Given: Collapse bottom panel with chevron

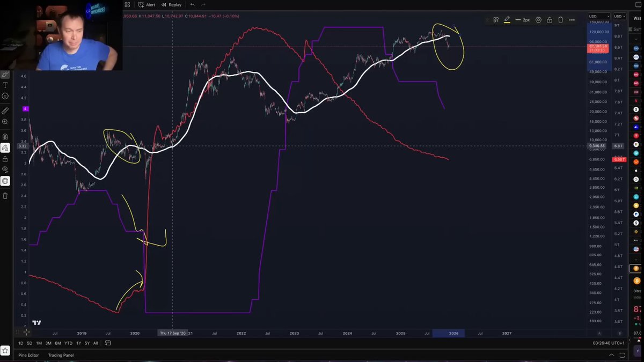Looking at the screenshot, I should (611, 355).
